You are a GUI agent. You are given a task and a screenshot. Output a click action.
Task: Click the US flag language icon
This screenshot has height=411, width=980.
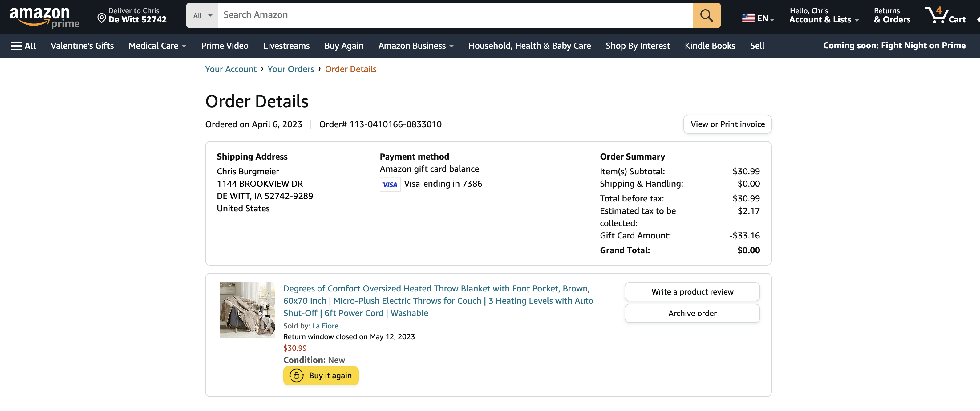748,18
